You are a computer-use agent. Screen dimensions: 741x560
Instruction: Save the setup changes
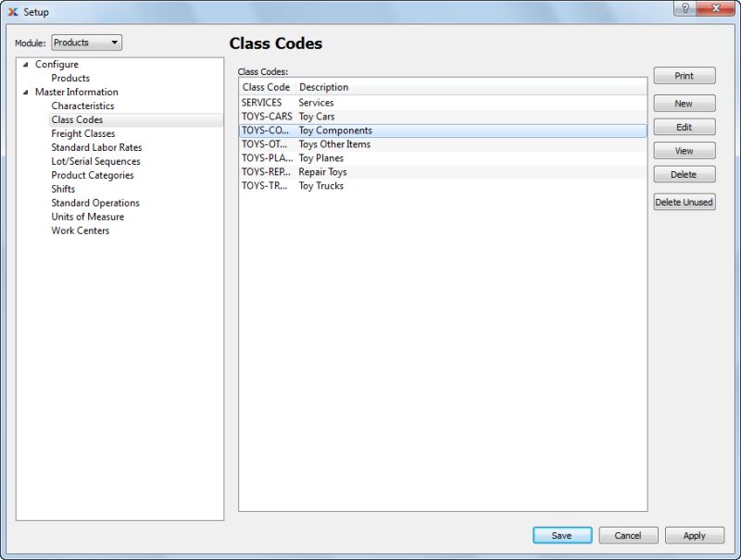[x=562, y=535]
